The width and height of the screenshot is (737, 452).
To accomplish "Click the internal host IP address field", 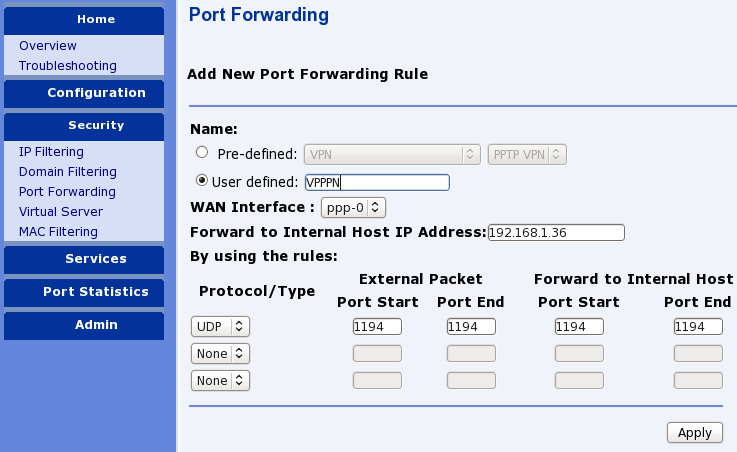I will (556, 233).
